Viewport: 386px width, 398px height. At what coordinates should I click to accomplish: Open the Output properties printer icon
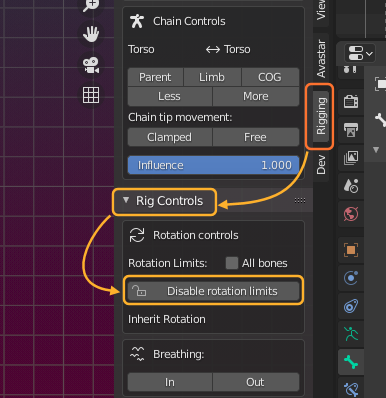click(351, 129)
